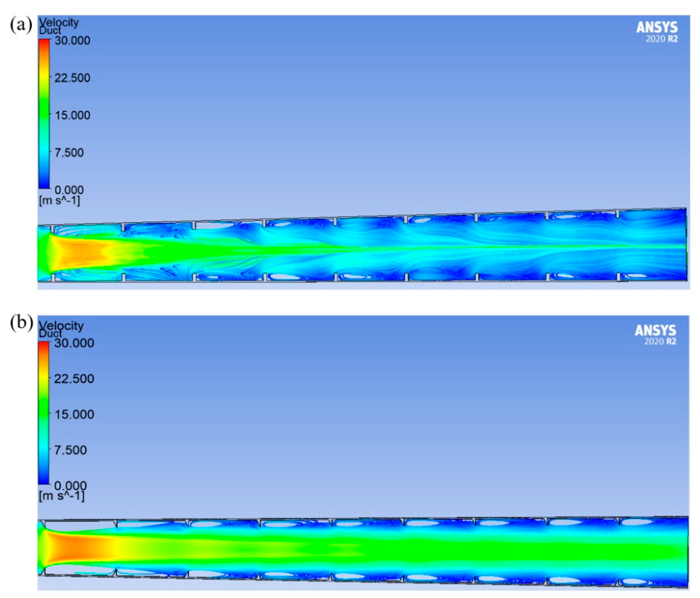Click the velocity color legend bar in panel (a)
This screenshot has width=700, height=598.
pyautogui.click(x=44, y=114)
